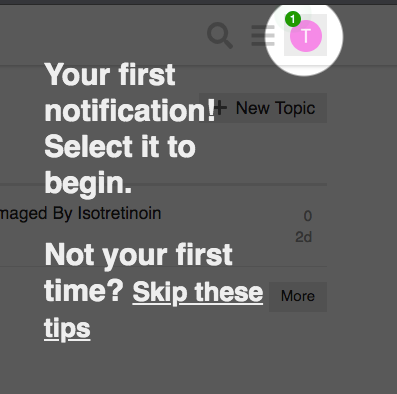The width and height of the screenshot is (397, 394).
Task: Click the plus icon beside New Topic
Action: 220,108
